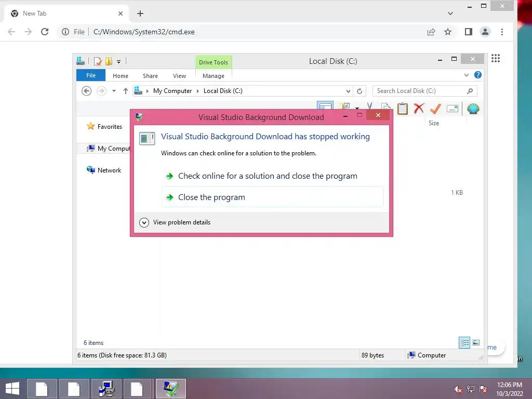Click the Explorer forward arrow button
Screen dimensions: 532x399
[x=101, y=91]
